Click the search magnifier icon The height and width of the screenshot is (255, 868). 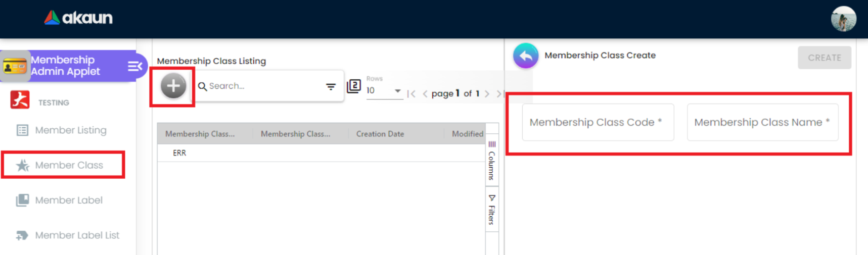[202, 86]
